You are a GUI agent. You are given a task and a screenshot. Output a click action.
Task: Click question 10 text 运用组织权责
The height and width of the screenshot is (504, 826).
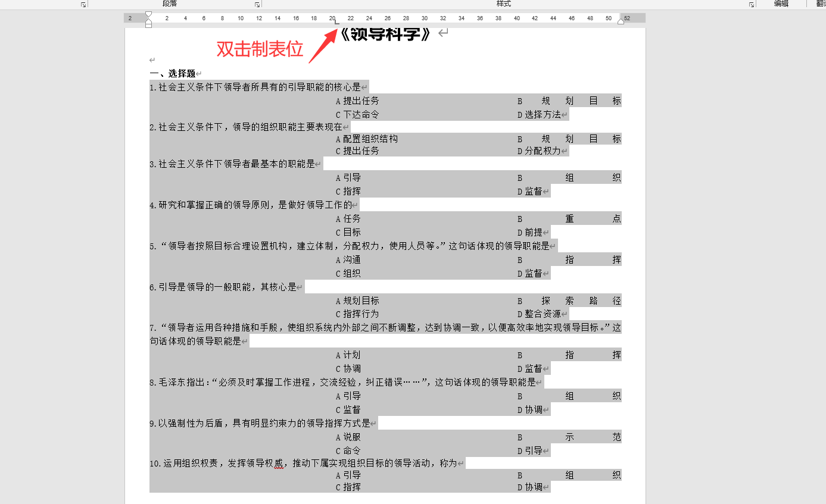pos(303,463)
